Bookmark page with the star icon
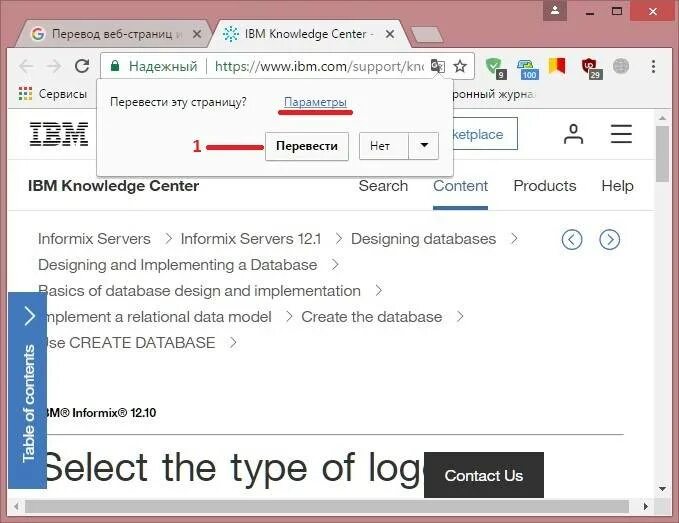Screen dimensions: 679x523 (x=460, y=66)
